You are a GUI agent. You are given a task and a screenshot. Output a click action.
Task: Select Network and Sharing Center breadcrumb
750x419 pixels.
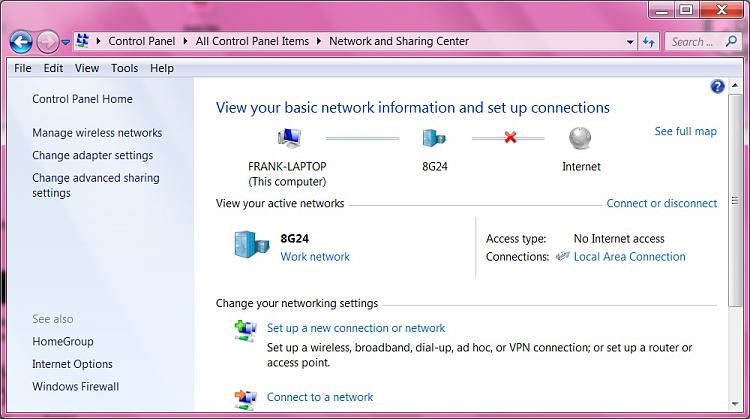pyautogui.click(x=399, y=41)
